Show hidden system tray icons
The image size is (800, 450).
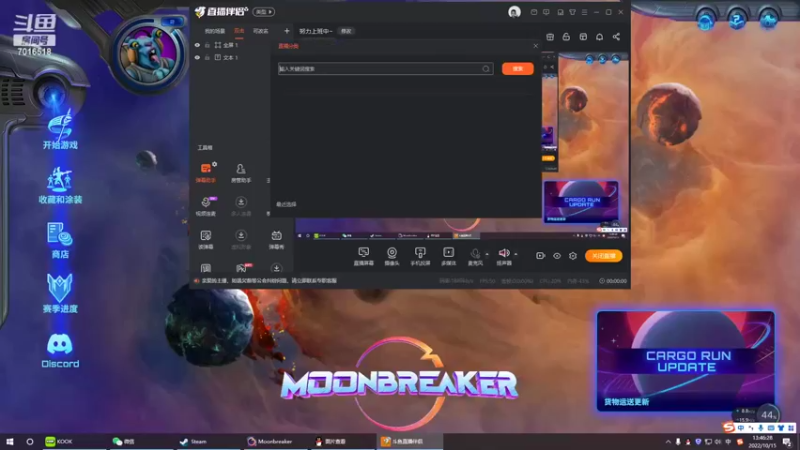click(668, 442)
